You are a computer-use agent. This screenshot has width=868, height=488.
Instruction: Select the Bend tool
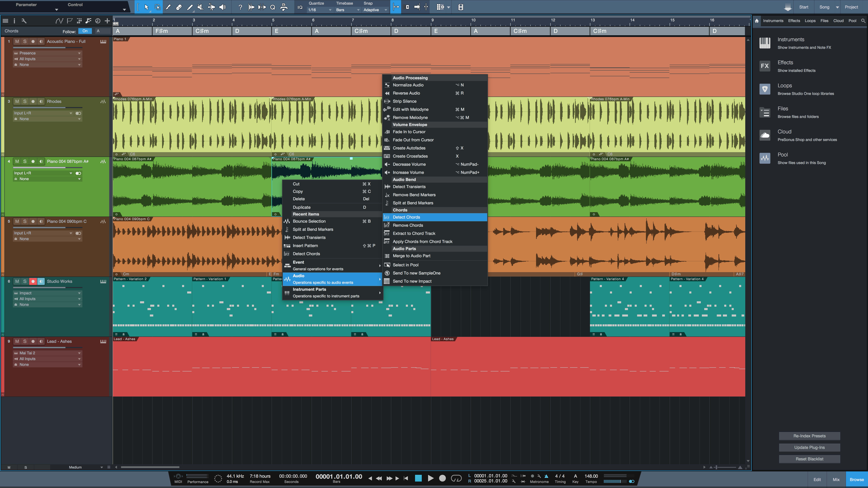tap(211, 7)
